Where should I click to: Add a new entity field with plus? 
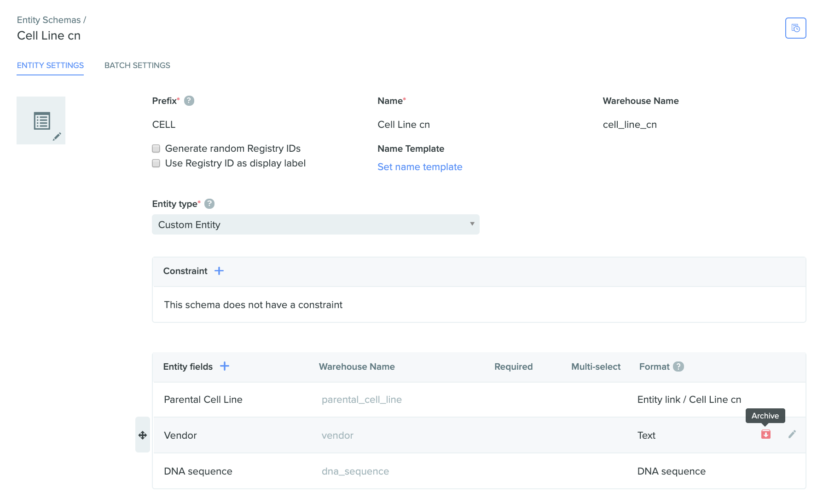pyautogui.click(x=225, y=366)
